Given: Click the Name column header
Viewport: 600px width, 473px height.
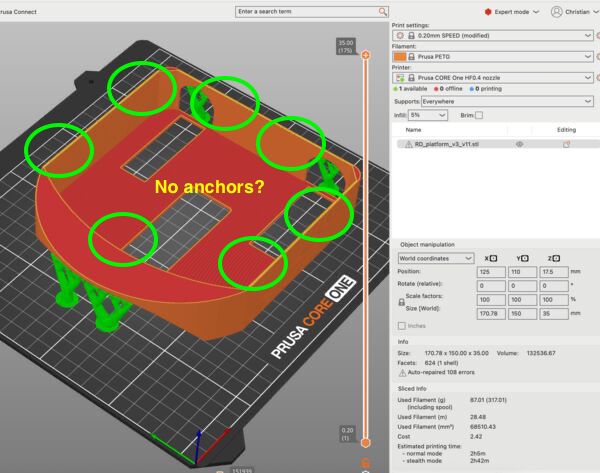Looking at the screenshot, I should tap(413, 130).
